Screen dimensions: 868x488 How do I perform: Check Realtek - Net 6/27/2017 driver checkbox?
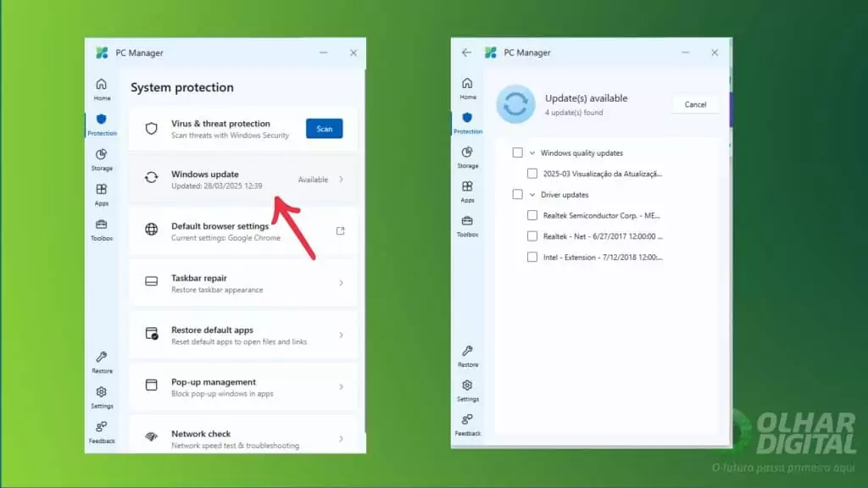coord(532,236)
